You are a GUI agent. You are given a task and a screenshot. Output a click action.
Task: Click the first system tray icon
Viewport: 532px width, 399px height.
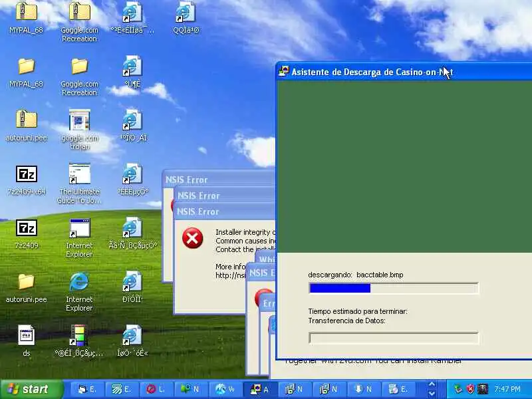coord(458,389)
